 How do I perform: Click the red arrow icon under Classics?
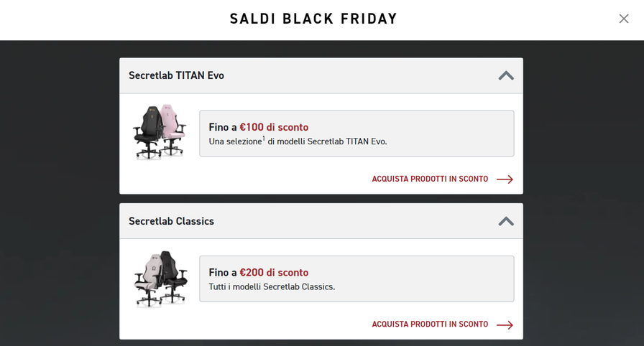505,325
